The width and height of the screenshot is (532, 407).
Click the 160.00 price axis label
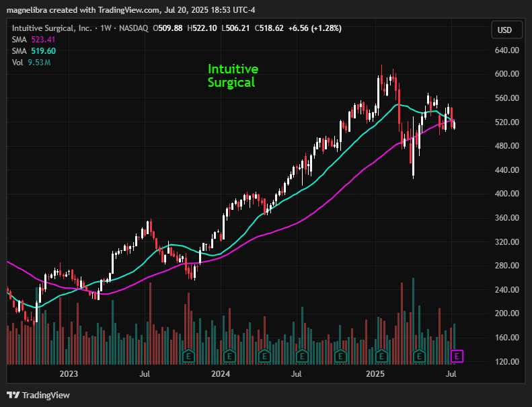point(507,338)
